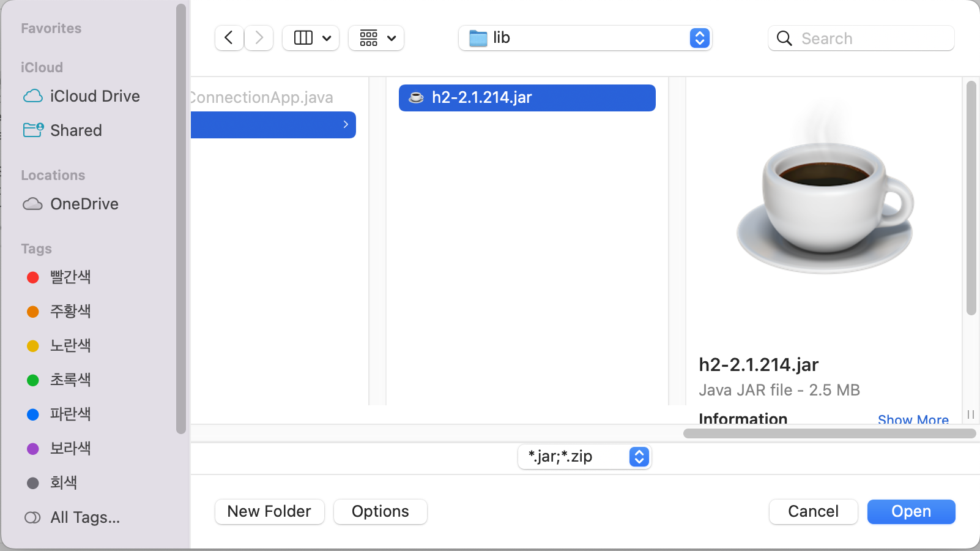
Task: Select the yellow 노란색 tag dot
Action: pyautogui.click(x=33, y=346)
